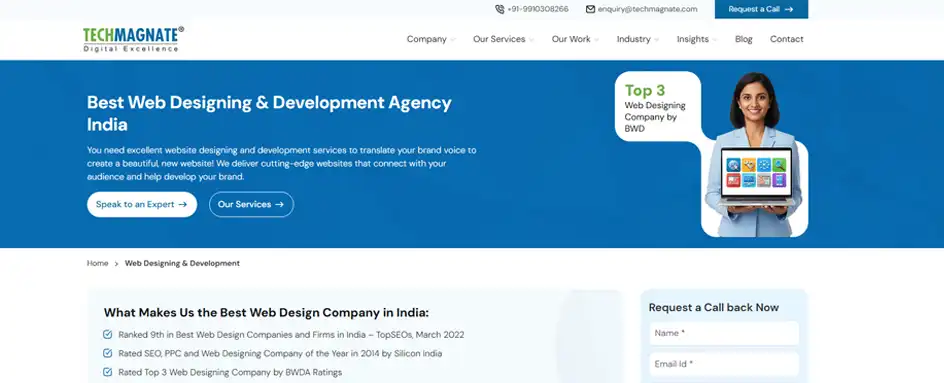
Task: Click Request a Call back Now heading
Action: 713,307
